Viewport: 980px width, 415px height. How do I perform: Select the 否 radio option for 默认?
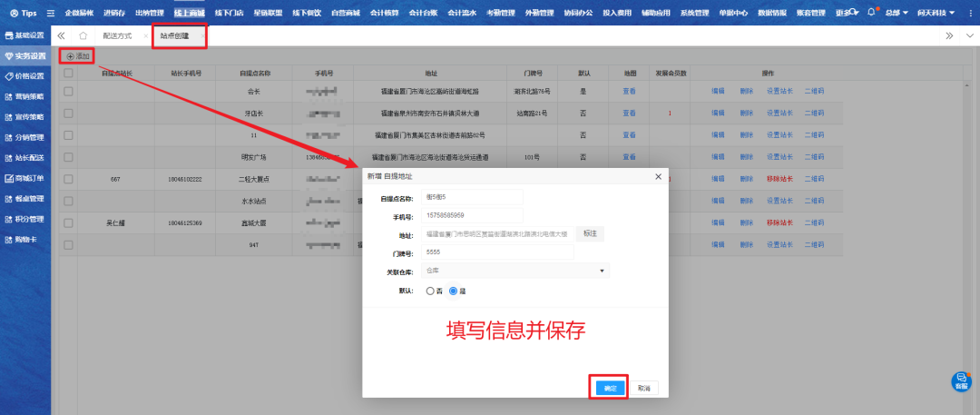pyautogui.click(x=430, y=291)
